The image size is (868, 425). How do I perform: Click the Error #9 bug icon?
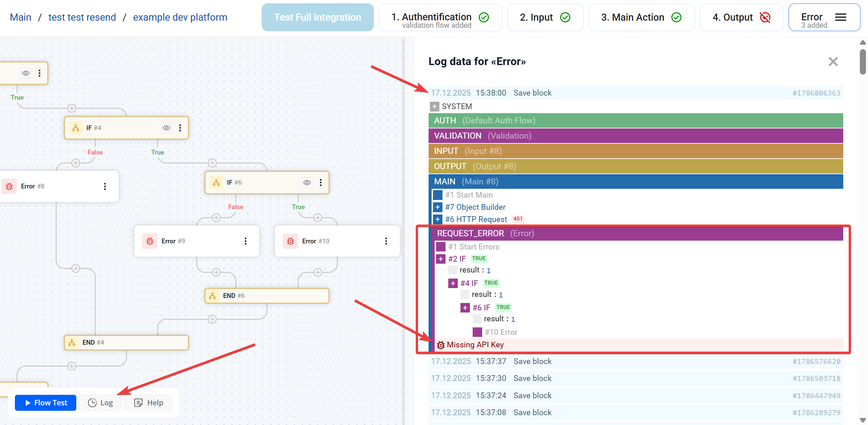[x=150, y=241]
